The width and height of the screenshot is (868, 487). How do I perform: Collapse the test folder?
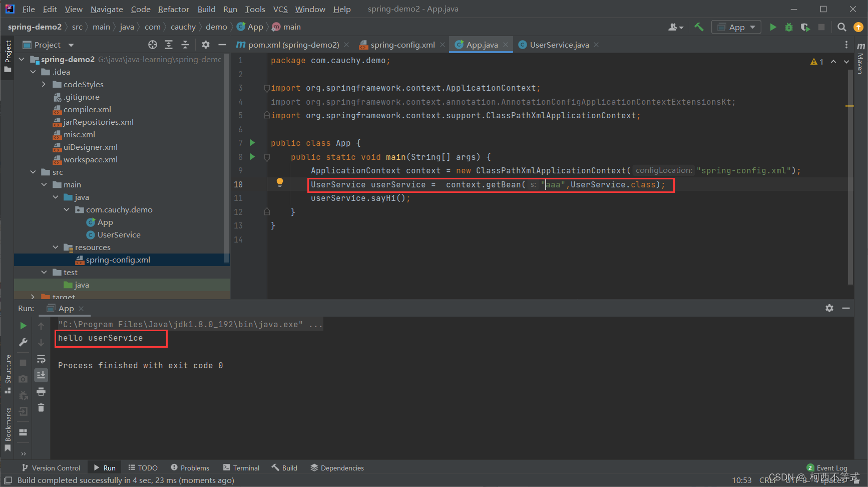click(x=44, y=272)
